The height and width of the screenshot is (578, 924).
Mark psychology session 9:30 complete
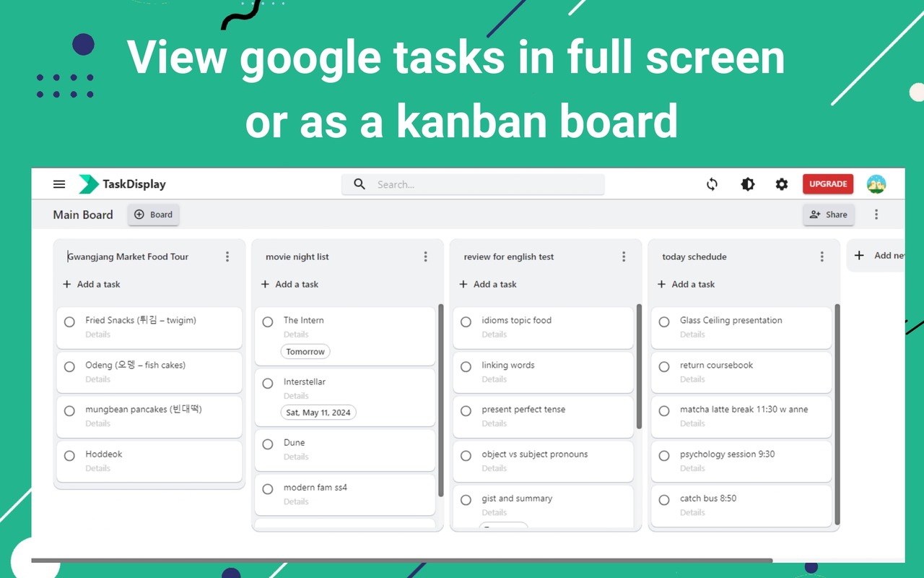coord(664,455)
